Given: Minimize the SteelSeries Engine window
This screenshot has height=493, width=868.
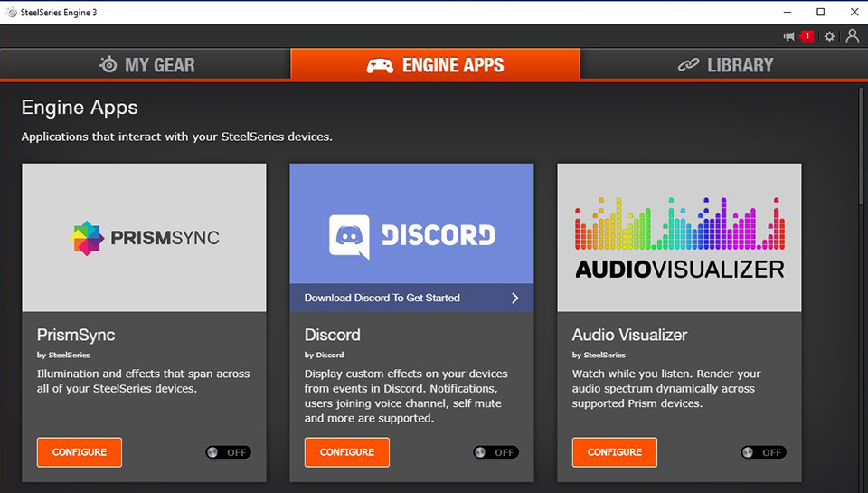Looking at the screenshot, I should 788,12.
